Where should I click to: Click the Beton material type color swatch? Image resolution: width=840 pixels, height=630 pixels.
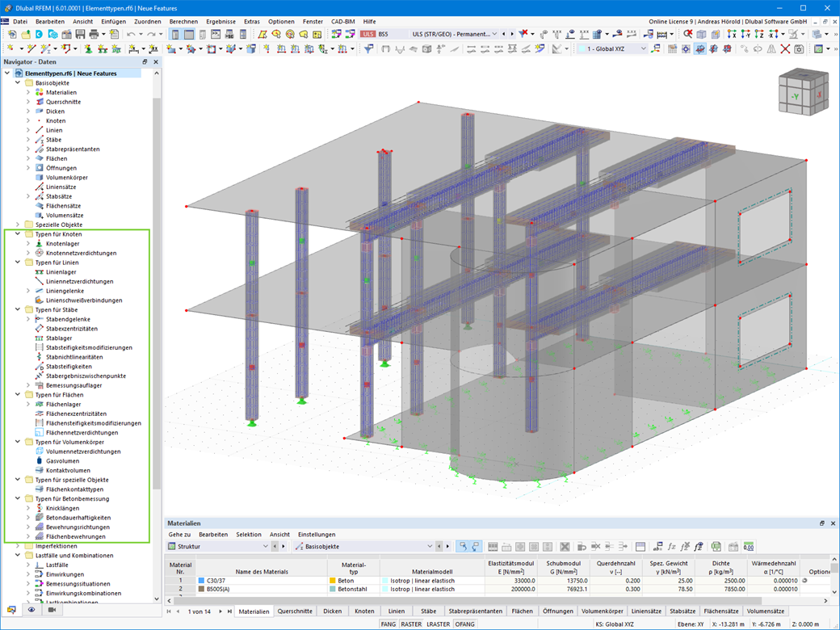332,581
